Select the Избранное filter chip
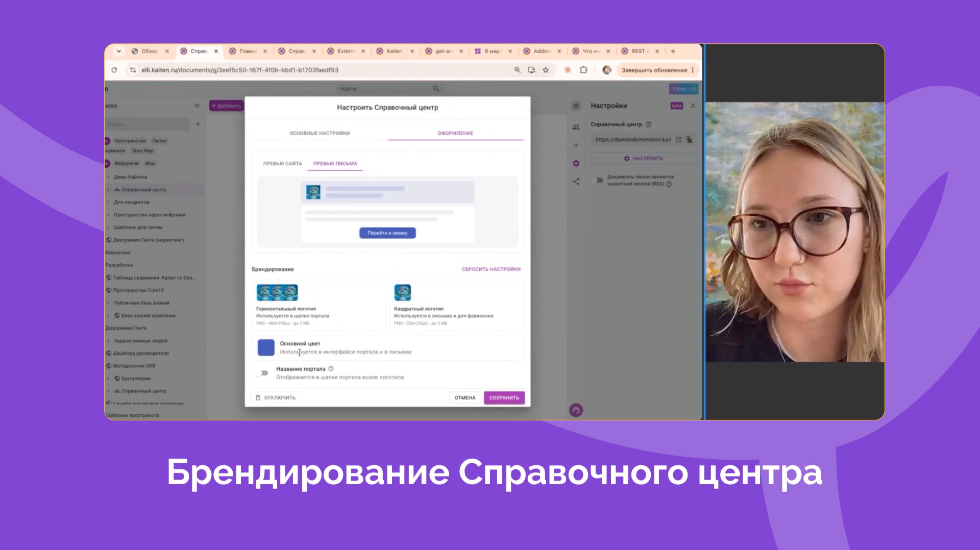The height and width of the screenshot is (550, 980). click(126, 163)
